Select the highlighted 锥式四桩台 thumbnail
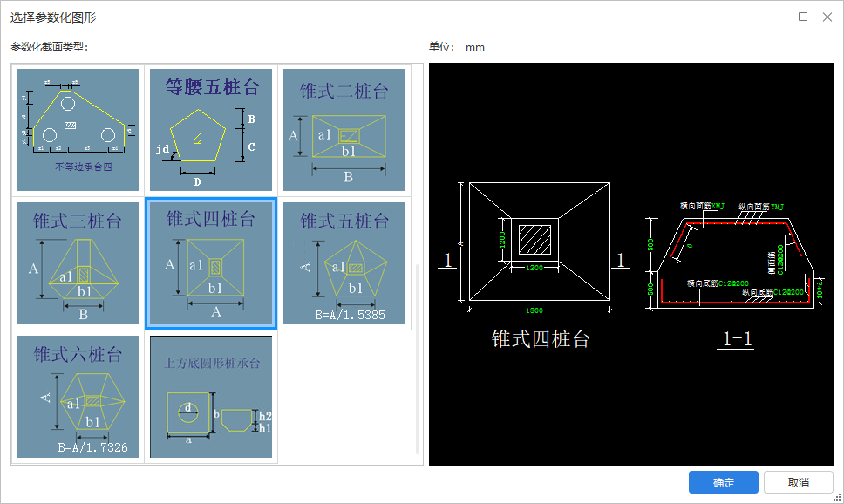This screenshot has height=504, width=844. 211,263
